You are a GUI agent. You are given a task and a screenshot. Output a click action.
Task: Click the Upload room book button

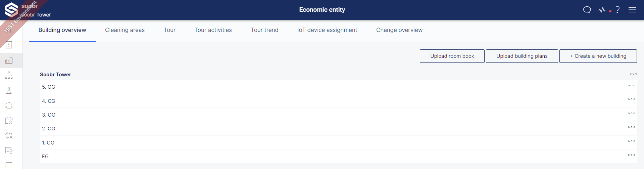pyautogui.click(x=452, y=56)
